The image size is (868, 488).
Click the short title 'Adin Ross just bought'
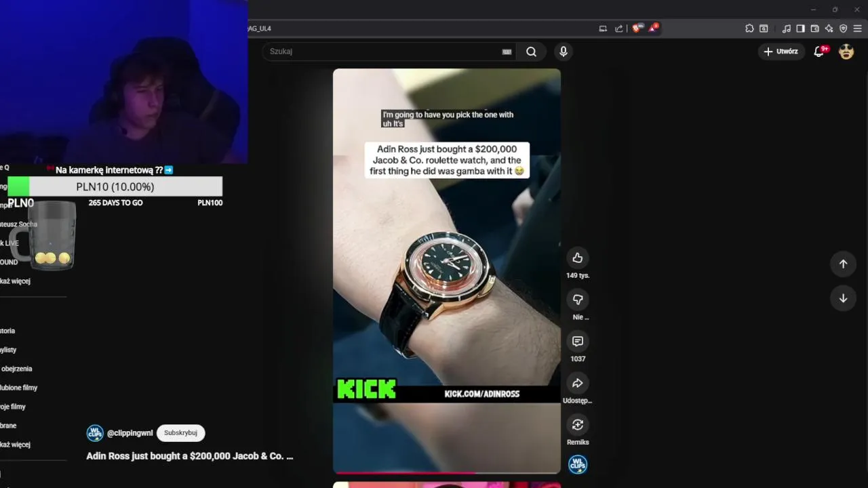pyautogui.click(x=189, y=456)
